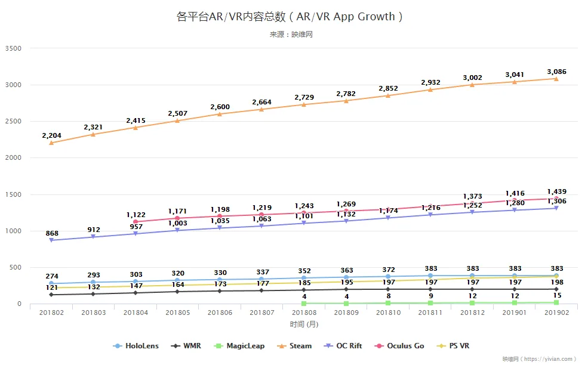Toggle the HoloLens series in legend

(x=136, y=346)
